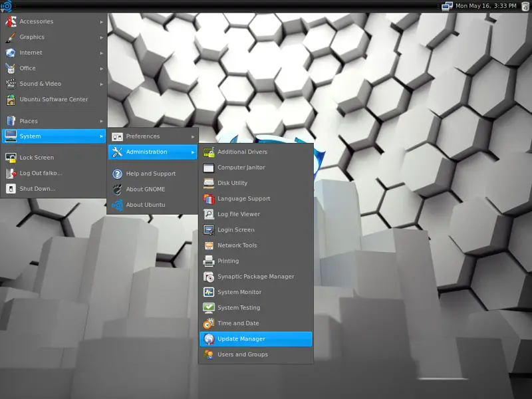Click the Places folder icon

[x=11, y=121]
